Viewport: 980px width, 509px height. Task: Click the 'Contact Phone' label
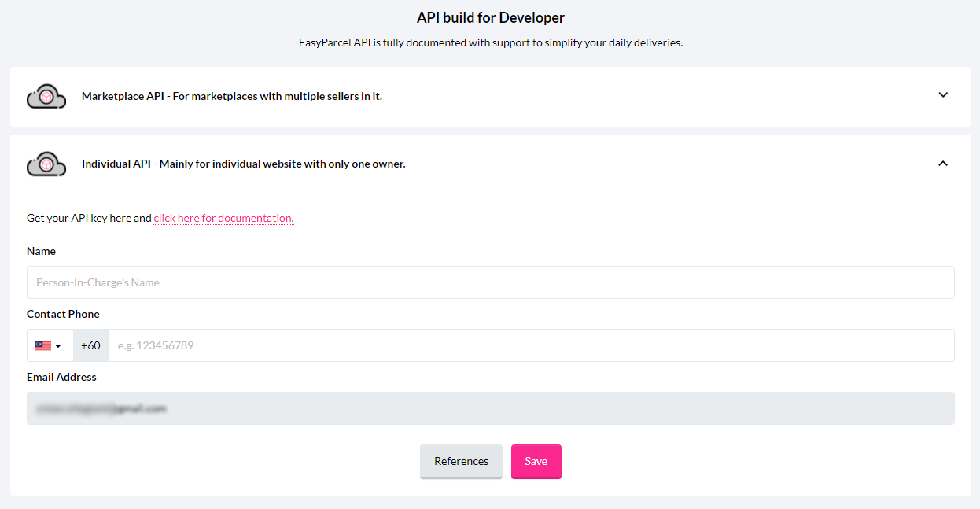pyautogui.click(x=63, y=314)
